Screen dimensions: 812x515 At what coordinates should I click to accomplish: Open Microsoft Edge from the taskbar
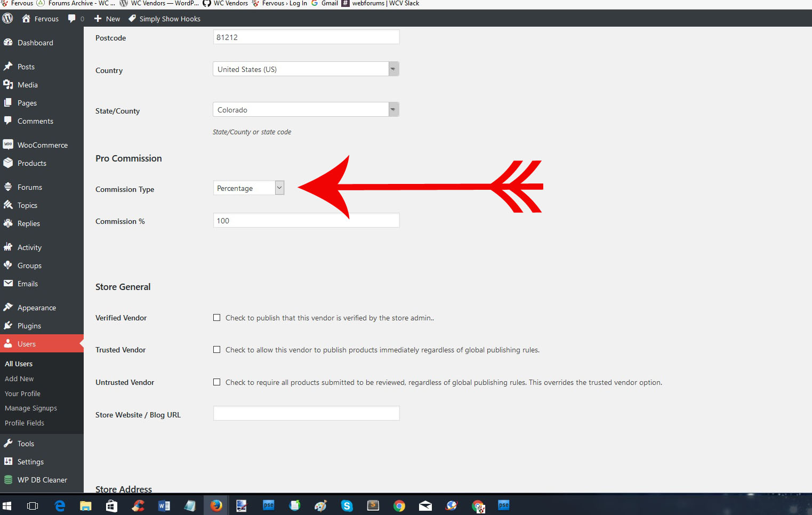pos(60,505)
